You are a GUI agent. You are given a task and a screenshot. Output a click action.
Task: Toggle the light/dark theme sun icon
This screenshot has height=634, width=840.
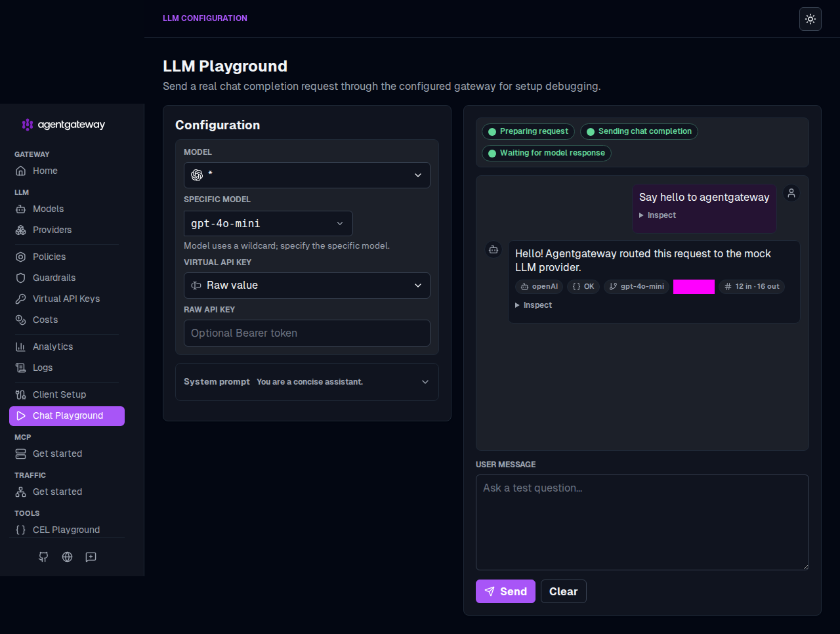810,19
